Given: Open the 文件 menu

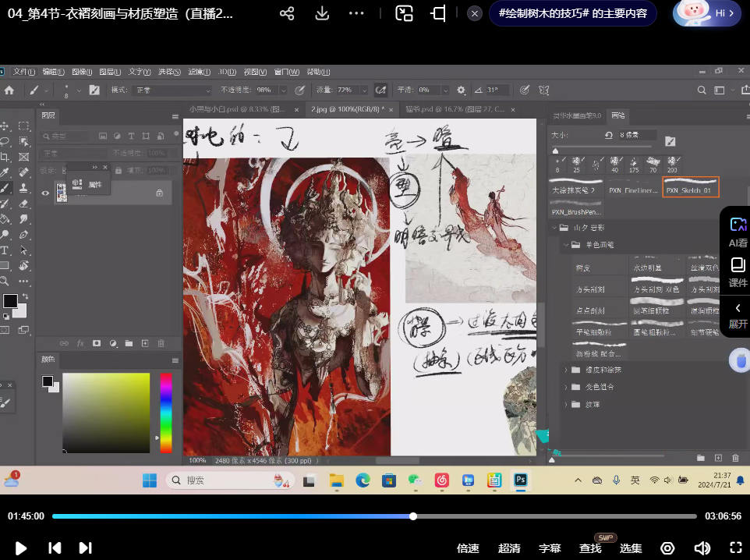Looking at the screenshot, I should point(24,72).
